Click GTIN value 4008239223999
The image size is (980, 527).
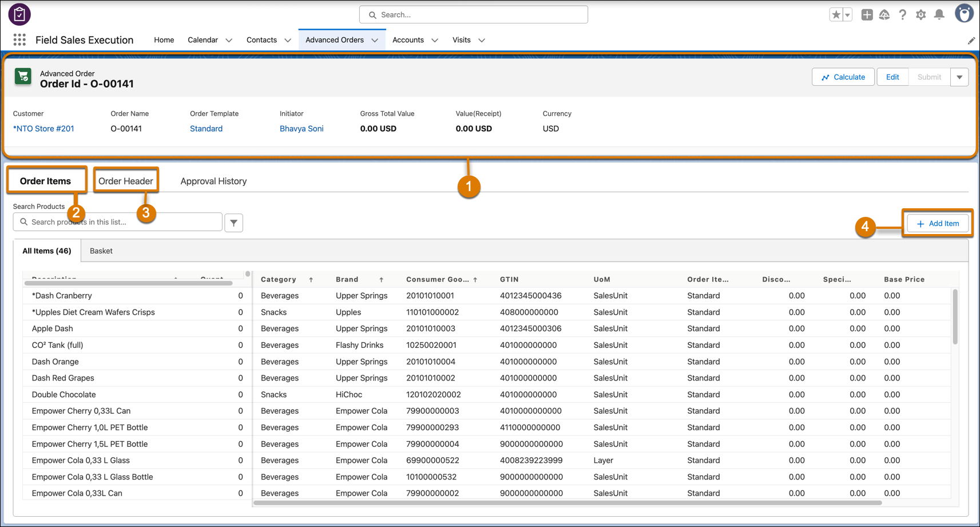point(531,461)
